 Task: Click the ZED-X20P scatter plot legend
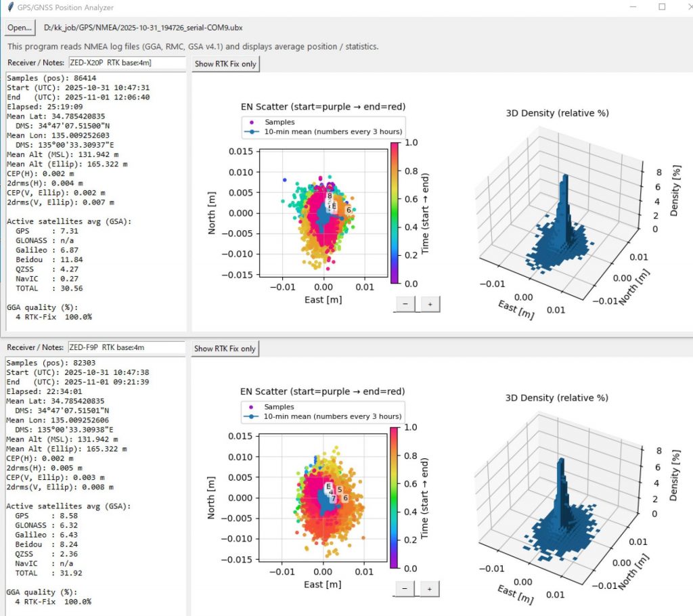tap(323, 127)
